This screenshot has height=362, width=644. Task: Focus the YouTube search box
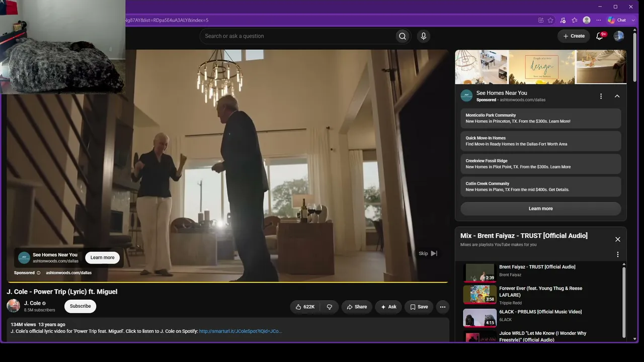point(298,36)
